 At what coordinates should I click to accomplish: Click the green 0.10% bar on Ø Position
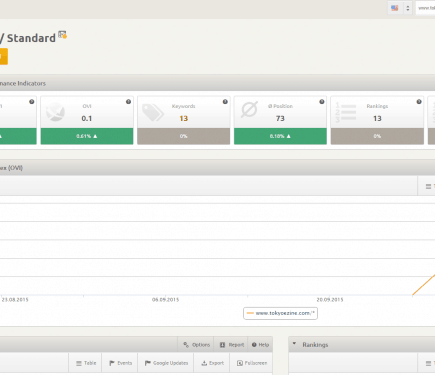click(x=280, y=136)
